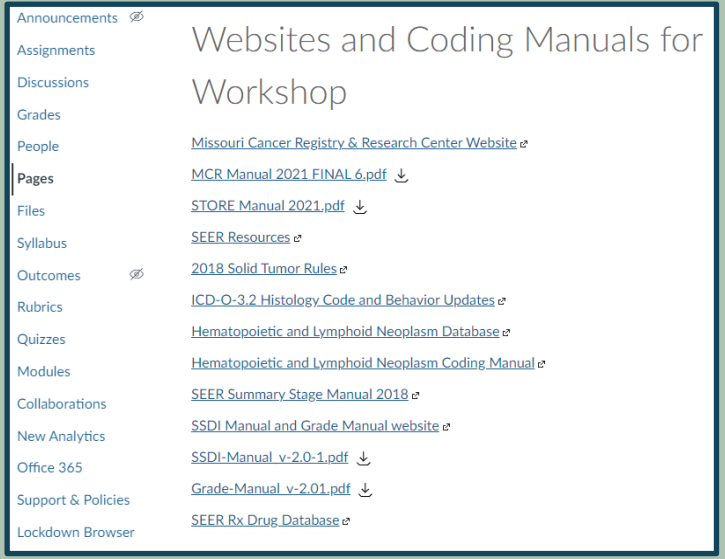The image size is (725, 559).
Task: Click external-link icon after SEER Rx Drug Database
Action: (x=346, y=522)
